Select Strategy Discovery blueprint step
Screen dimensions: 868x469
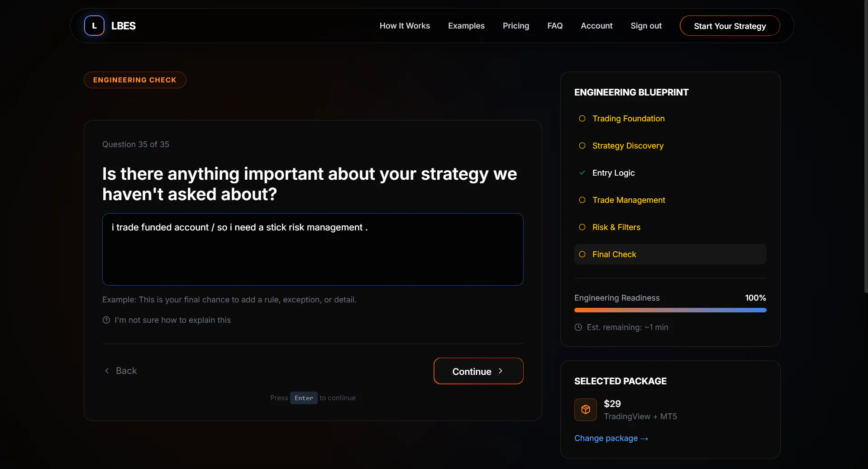[x=628, y=146]
